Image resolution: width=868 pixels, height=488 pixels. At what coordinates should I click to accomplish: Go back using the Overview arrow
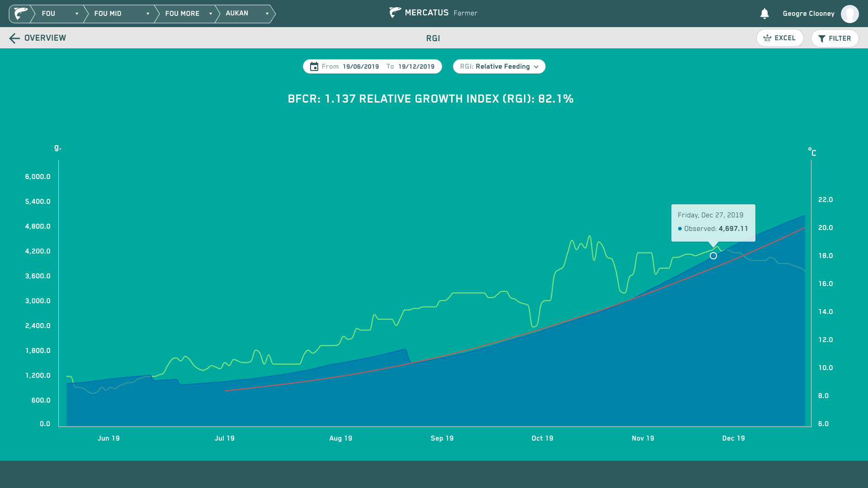[14, 38]
